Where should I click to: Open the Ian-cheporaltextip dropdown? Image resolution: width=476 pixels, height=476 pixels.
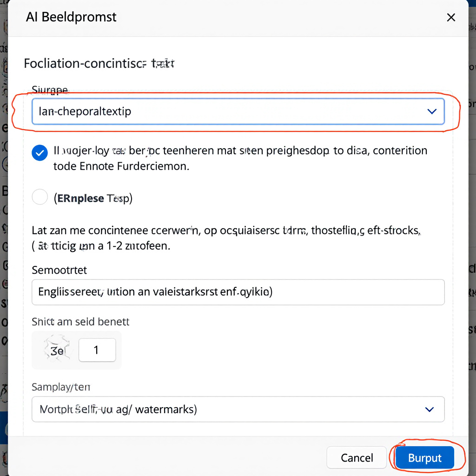pos(238,112)
